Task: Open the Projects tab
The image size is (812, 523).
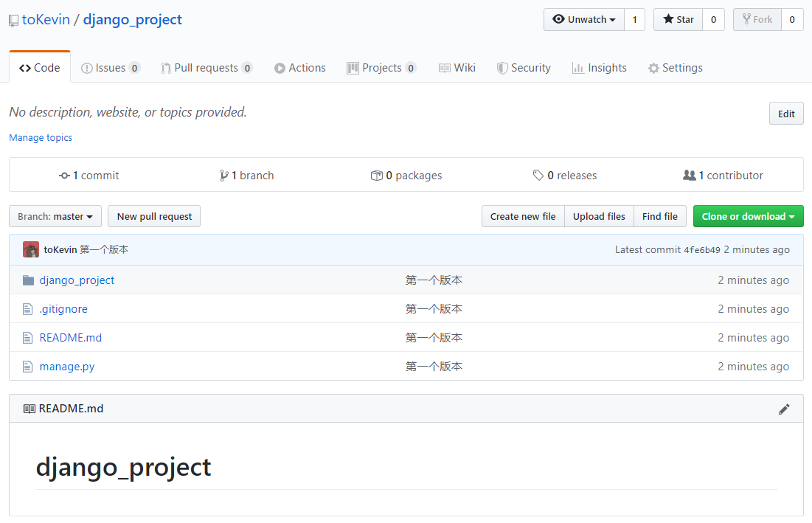Action: [x=381, y=68]
